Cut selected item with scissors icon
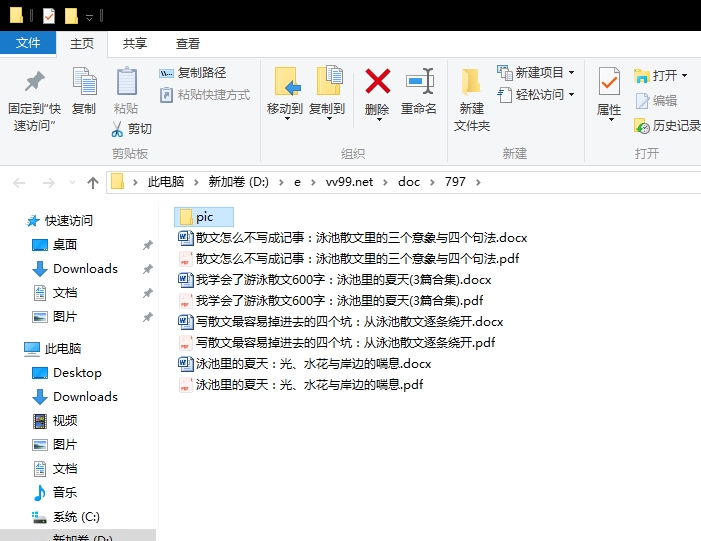701x541 pixels. [x=131, y=129]
